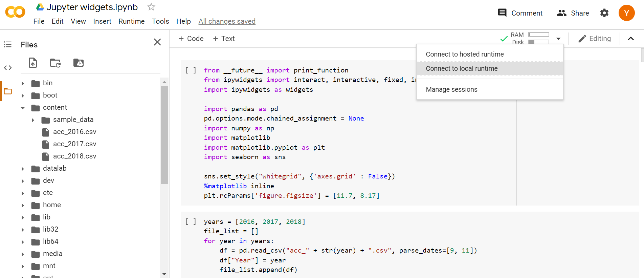The width and height of the screenshot is (644, 278).
Task: Click the file tree scrollbar thumb
Action: (x=164, y=135)
